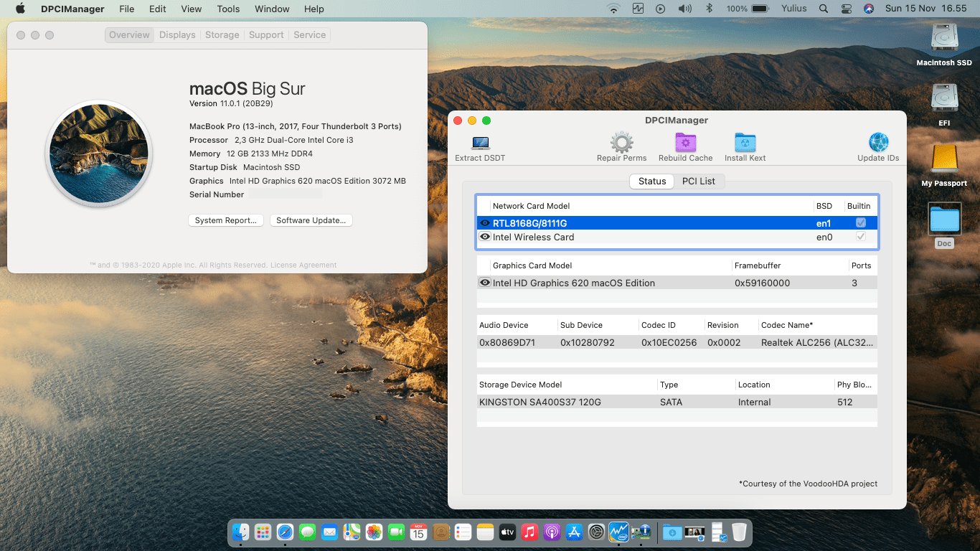The height and width of the screenshot is (551, 980).
Task: Select the Rebuild Cache icon
Action: 685,142
